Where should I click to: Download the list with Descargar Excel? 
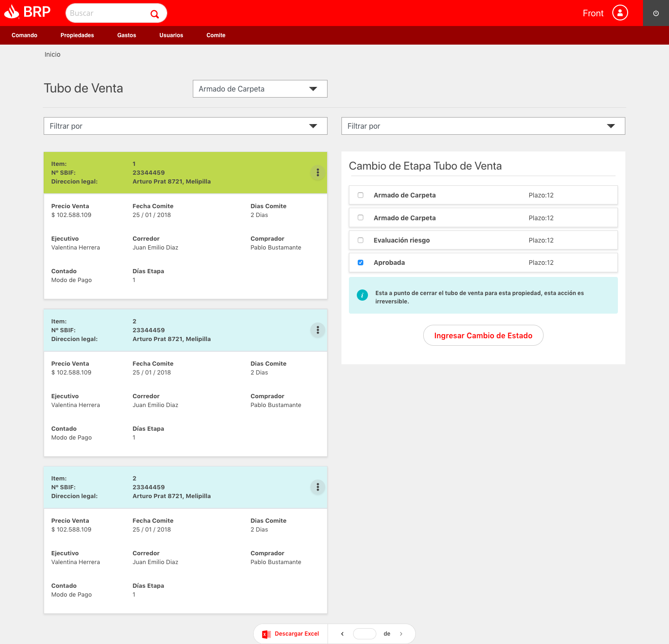291,634
